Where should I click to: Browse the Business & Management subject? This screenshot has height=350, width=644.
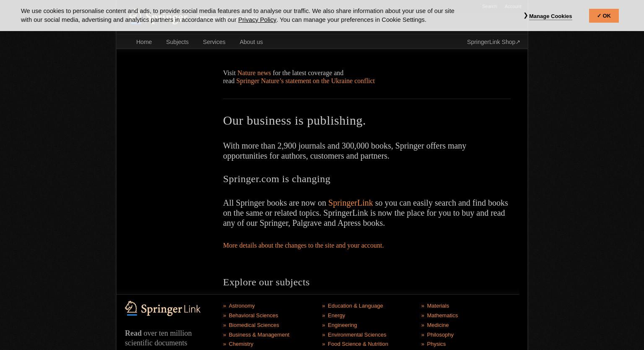[259, 335]
